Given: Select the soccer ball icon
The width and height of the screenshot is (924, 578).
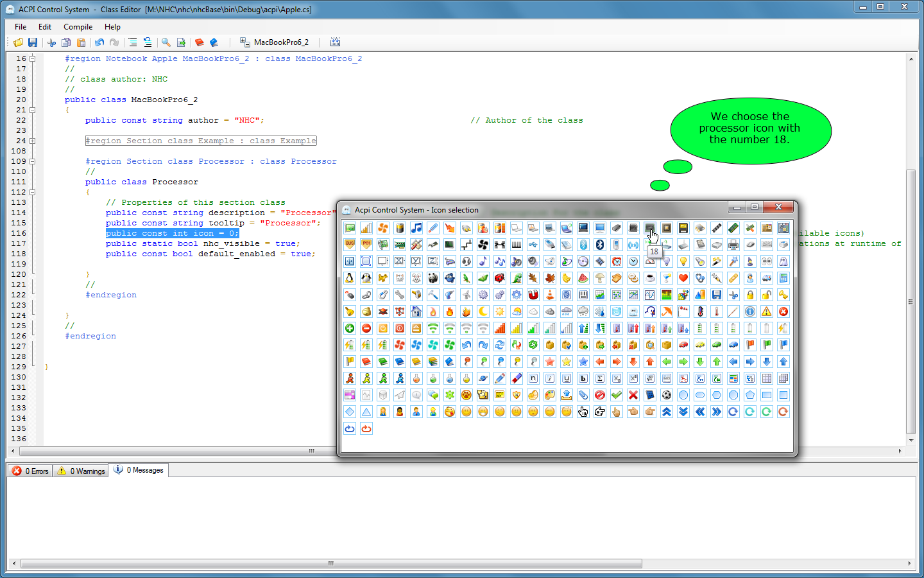Looking at the screenshot, I should pos(667,395).
